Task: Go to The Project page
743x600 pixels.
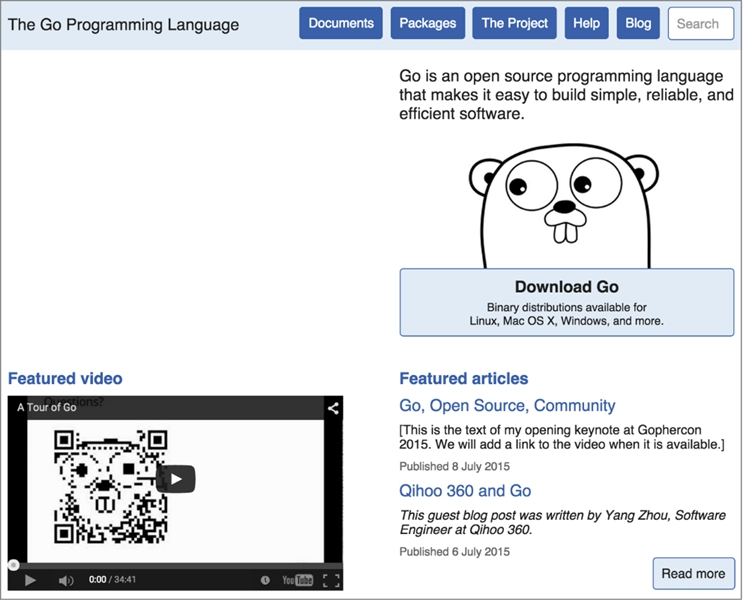Action: point(514,23)
